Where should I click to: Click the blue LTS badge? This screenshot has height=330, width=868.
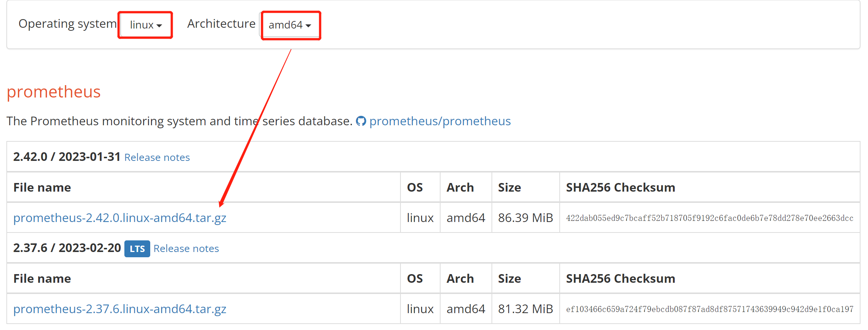(x=137, y=249)
